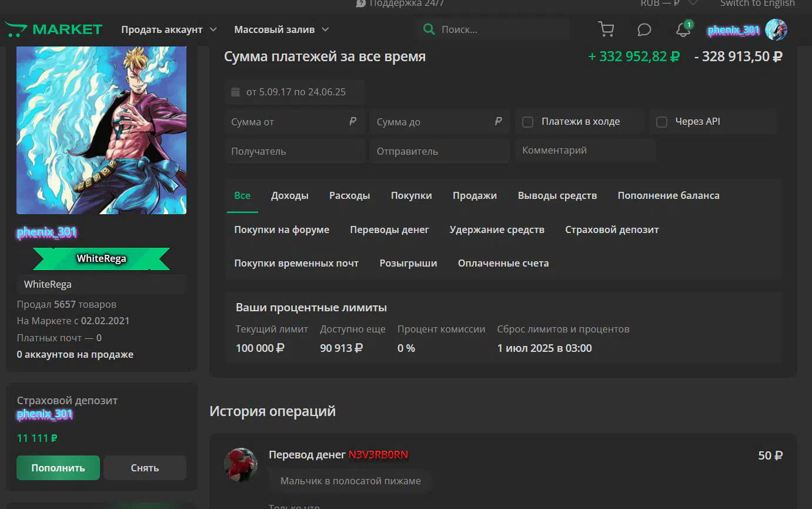812x509 pixels.
Task: Click the search magnifier icon
Action: click(x=429, y=29)
